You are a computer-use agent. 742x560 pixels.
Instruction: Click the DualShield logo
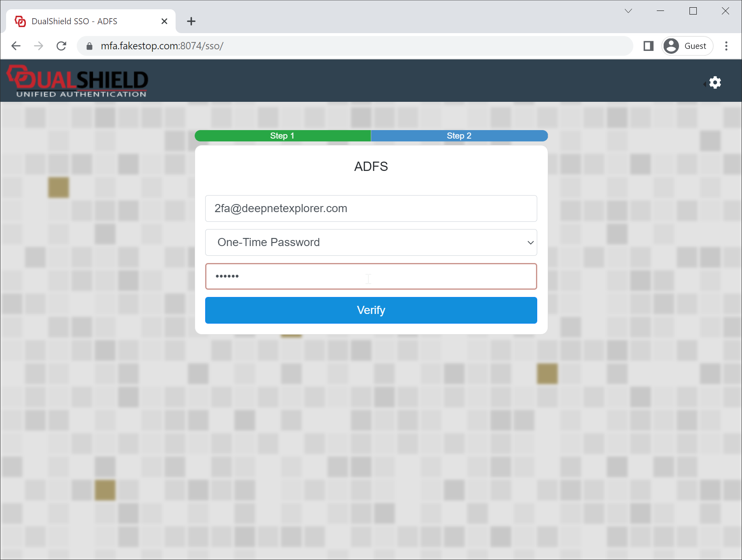point(78,81)
